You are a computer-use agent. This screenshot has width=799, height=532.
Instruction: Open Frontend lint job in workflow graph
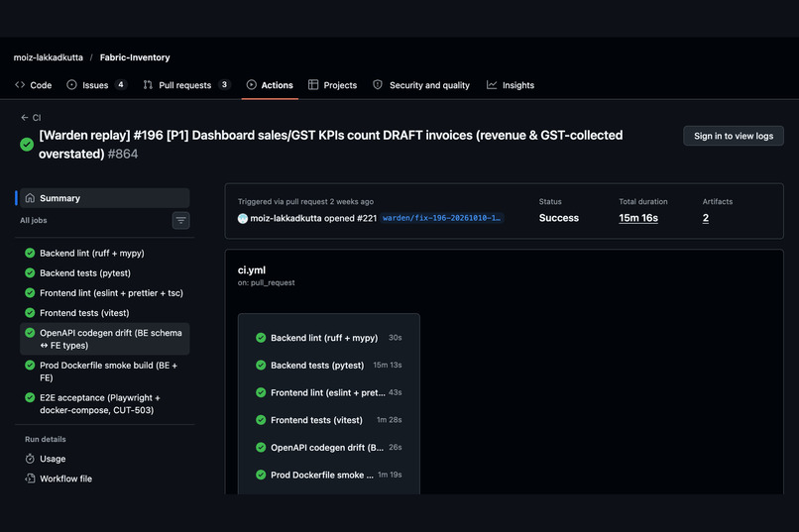(329, 392)
